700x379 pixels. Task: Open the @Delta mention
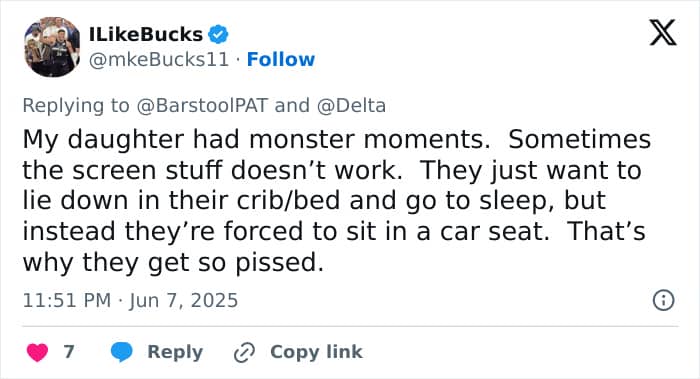(351, 106)
